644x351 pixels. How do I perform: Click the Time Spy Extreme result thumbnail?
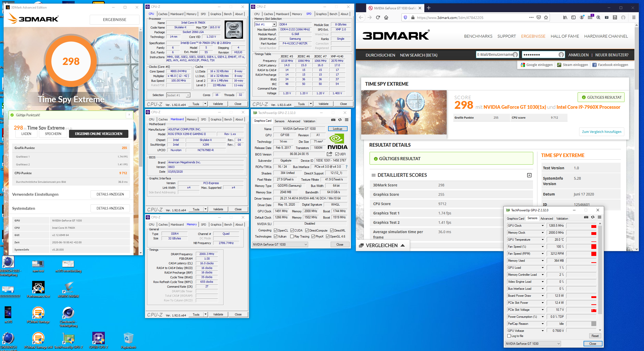pyautogui.click(x=404, y=112)
